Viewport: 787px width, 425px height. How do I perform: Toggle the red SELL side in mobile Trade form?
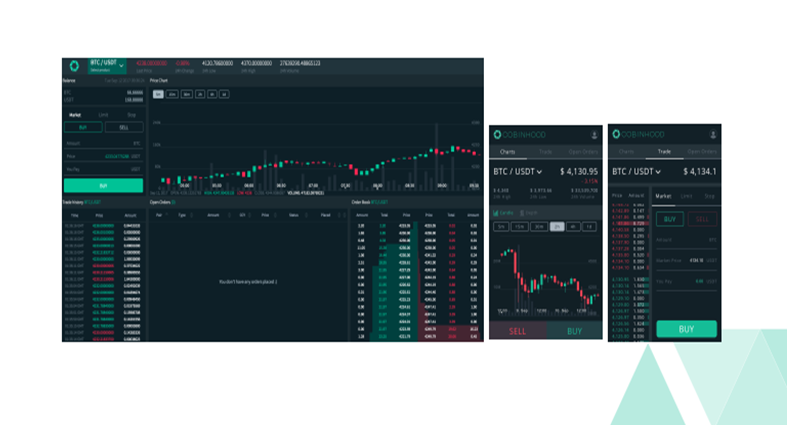(702, 219)
